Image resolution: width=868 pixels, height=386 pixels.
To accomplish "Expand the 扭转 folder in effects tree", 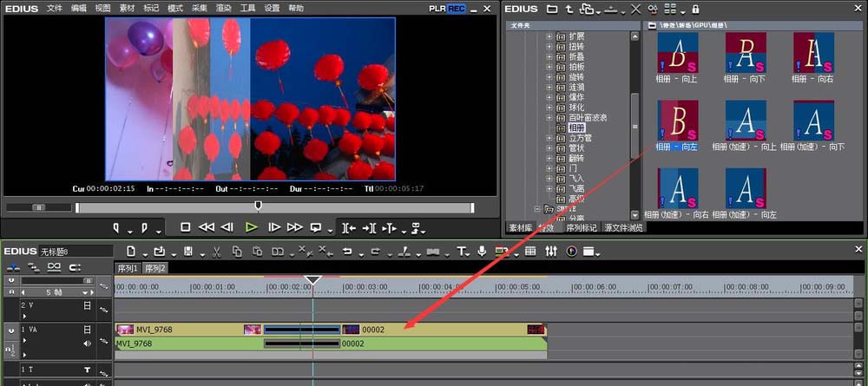I will tap(549, 47).
